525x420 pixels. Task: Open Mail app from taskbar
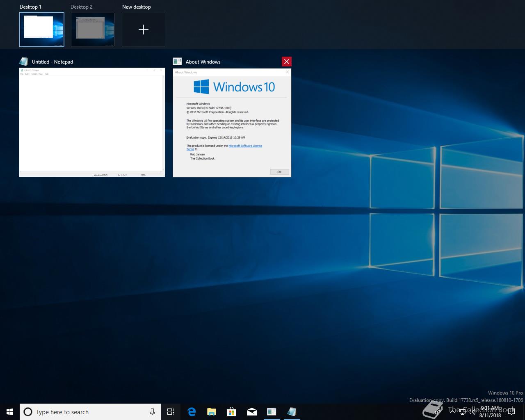click(x=252, y=412)
